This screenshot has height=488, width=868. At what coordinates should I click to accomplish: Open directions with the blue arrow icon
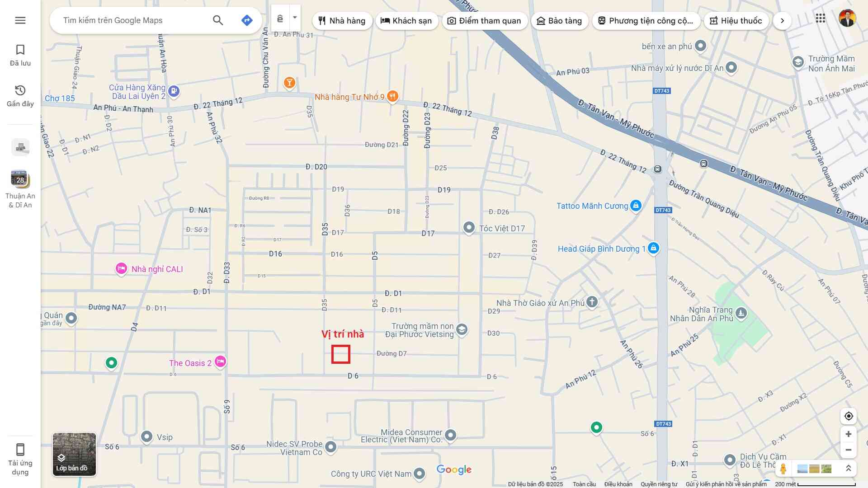pyautogui.click(x=247, y=20)
